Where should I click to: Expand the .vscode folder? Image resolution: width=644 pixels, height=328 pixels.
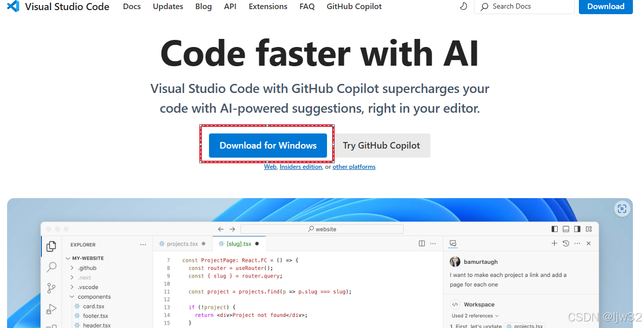72,287
